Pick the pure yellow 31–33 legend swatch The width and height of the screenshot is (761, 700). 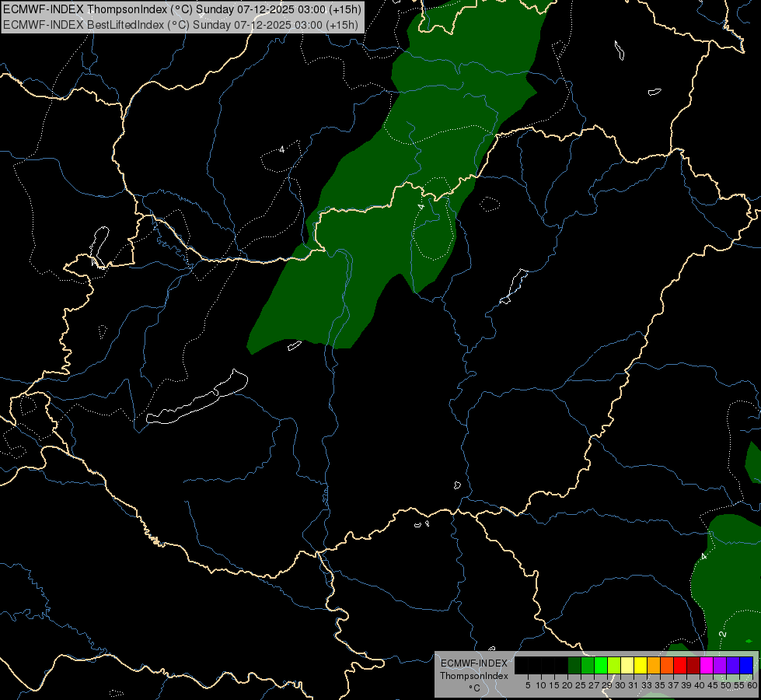click(641, 665)
